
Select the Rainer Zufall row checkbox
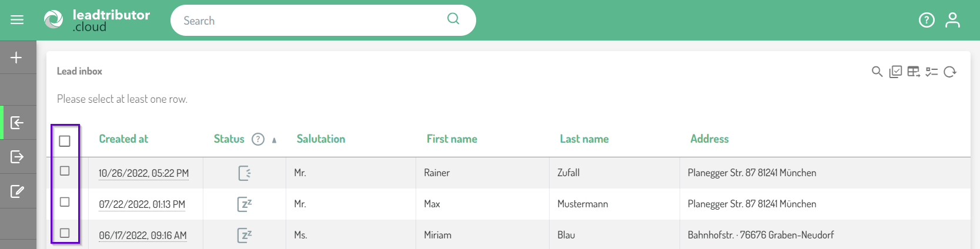coord(65,171)
